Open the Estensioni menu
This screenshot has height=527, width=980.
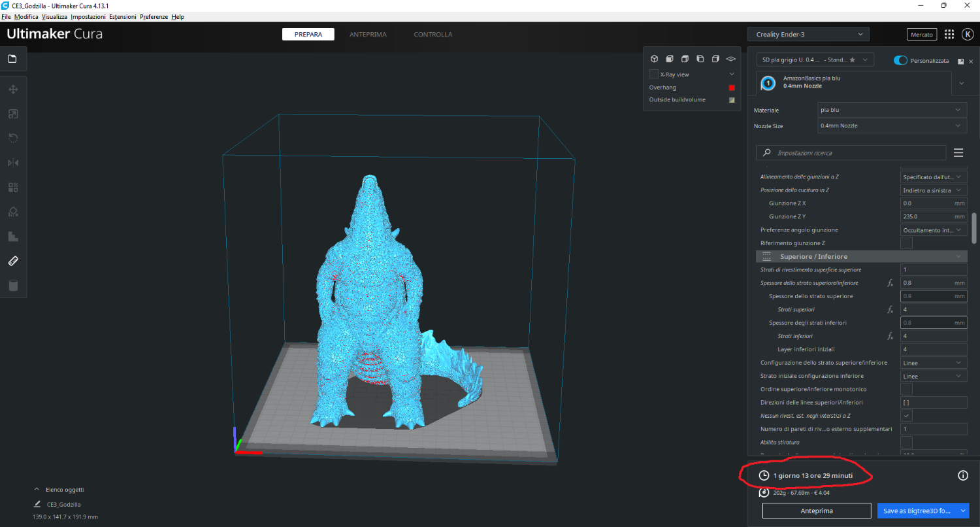(123, 16)
